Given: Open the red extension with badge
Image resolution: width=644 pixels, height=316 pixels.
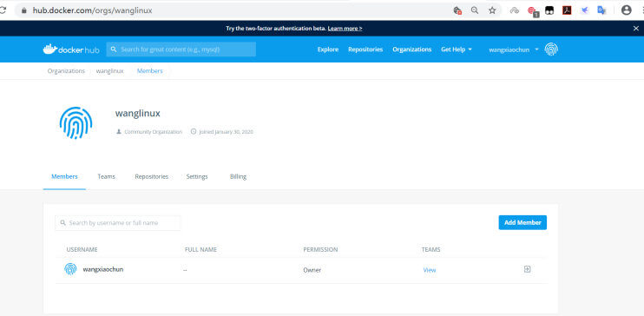Looking at the screenshot, I should 533,11.
